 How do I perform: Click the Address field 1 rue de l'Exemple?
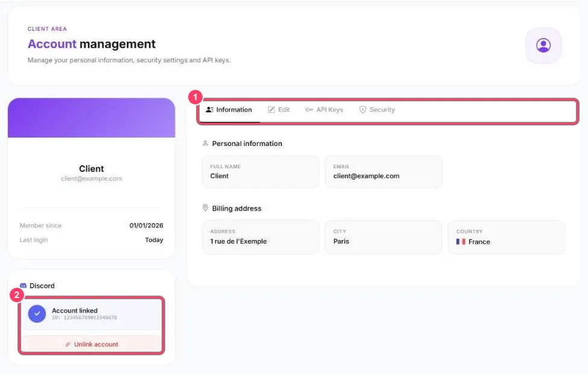click(261, 237)
